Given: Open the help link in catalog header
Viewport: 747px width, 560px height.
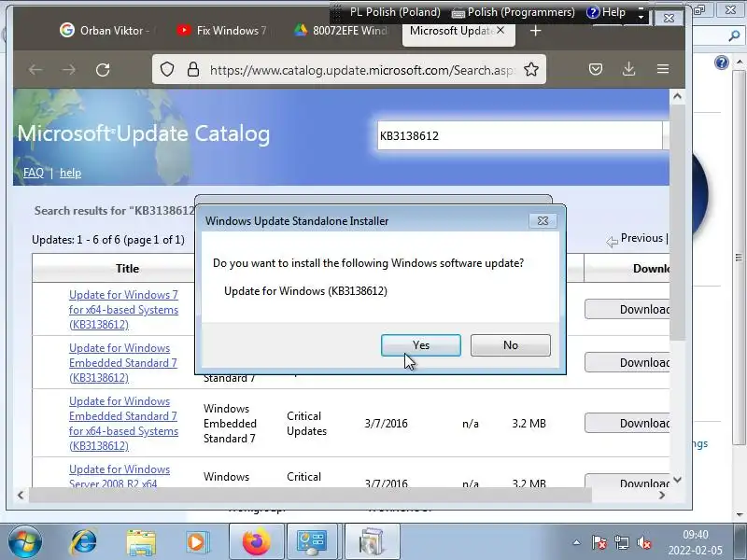Looking at the screenshot, I should point(71,173).
